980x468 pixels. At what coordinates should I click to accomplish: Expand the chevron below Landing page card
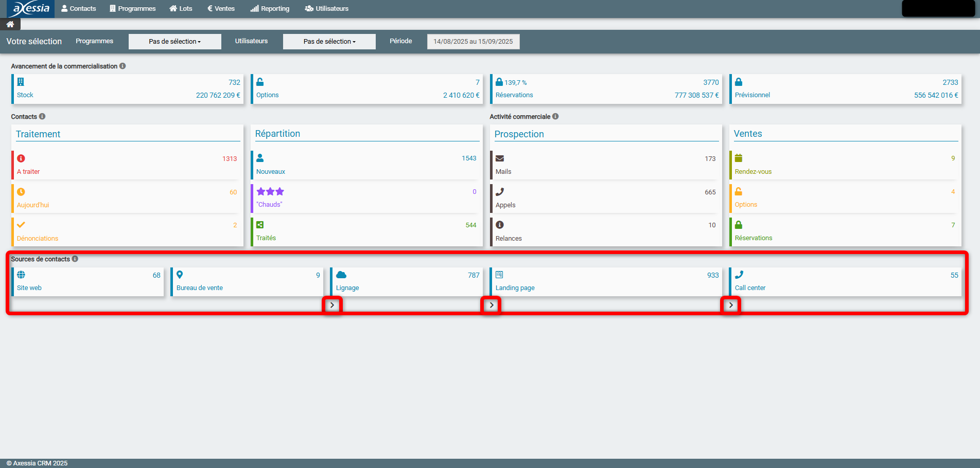(x=731, y=305)
